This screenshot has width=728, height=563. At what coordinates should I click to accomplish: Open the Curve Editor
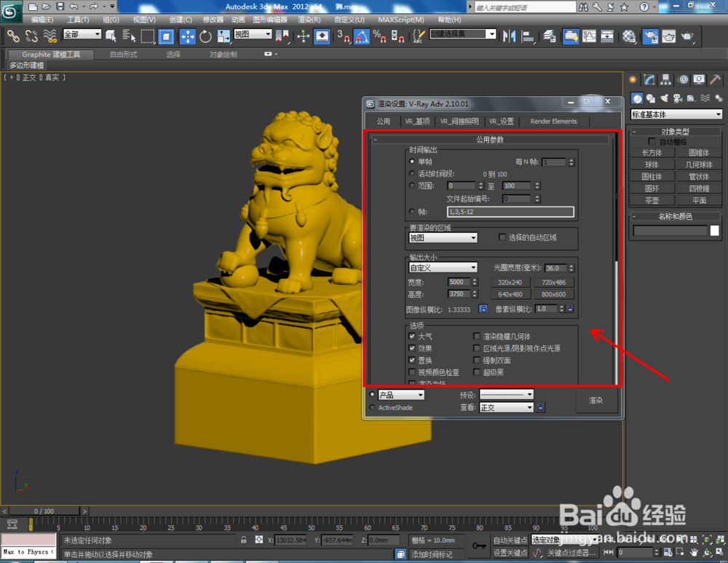click(589, 36)
